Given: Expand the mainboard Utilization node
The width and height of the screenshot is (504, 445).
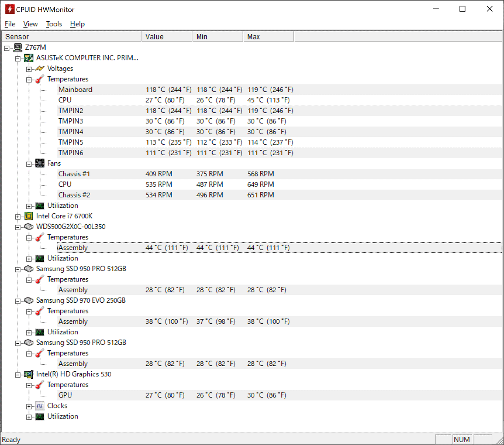Looking at the screenshot, I should (29, 206).
